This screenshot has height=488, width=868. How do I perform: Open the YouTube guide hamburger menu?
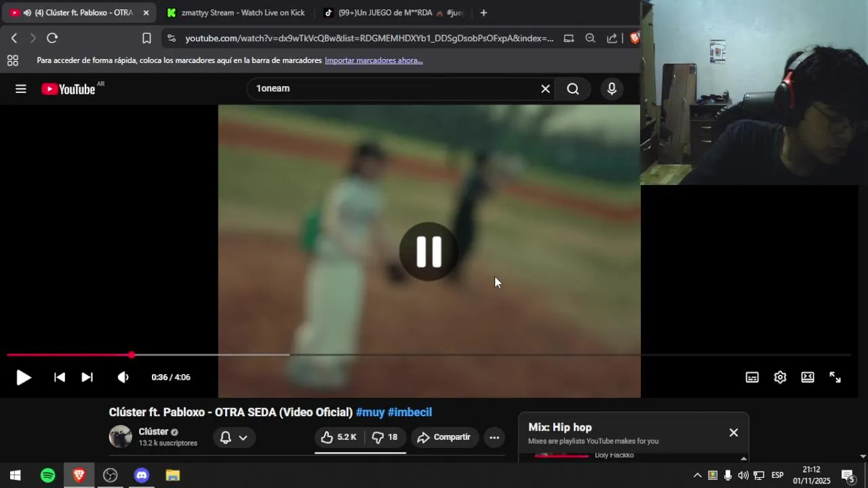(21, 89)
